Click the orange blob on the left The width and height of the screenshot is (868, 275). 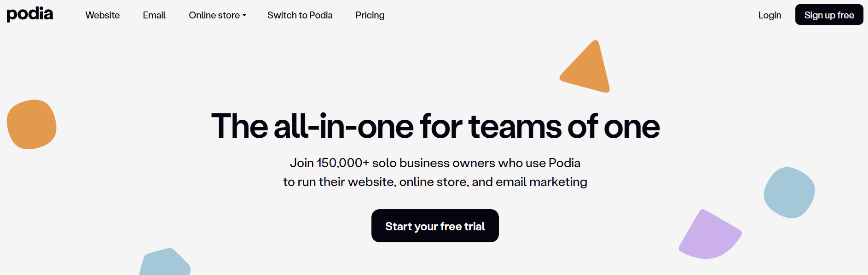pyautogui.click(x=31, y=124)
